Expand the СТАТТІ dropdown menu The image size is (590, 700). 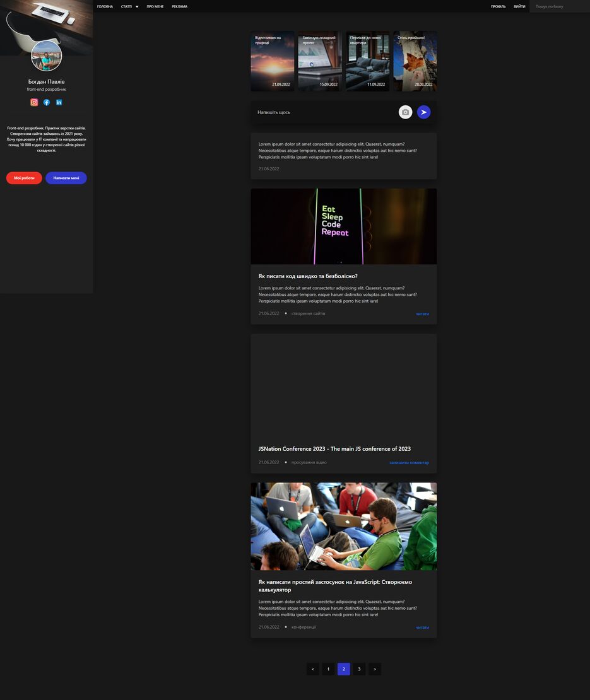click(x=129, y=6)
